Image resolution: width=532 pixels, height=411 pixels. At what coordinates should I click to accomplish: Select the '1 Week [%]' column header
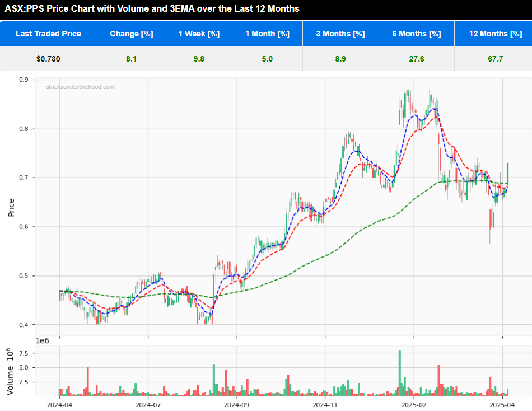pyautogui.click(x=199, y=34)
